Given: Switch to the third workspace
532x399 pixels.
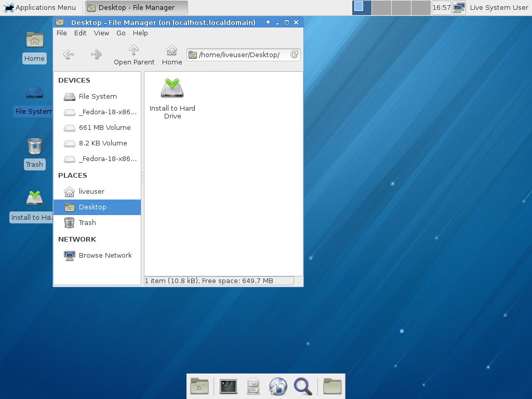Looking at the screenshot, I should [x=401, y=7].
